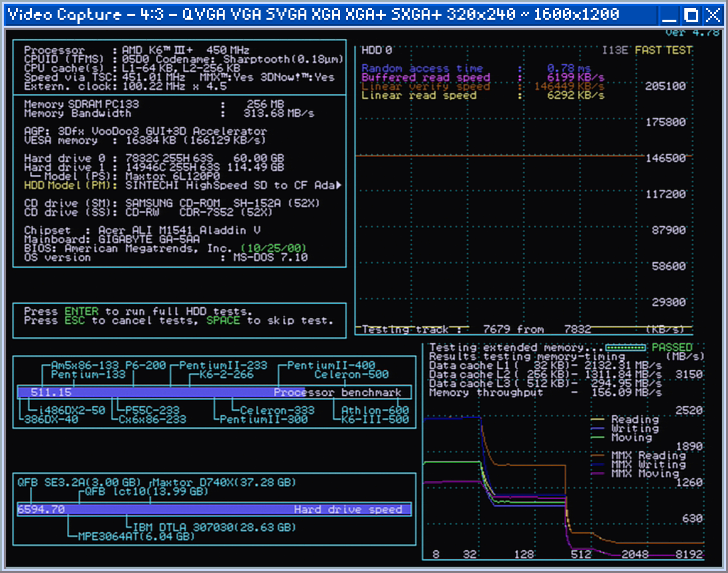Select the 'Data cache L2 (256 KB)' result
This screenshot has height=573, width=728.
[x=545, y=375]
